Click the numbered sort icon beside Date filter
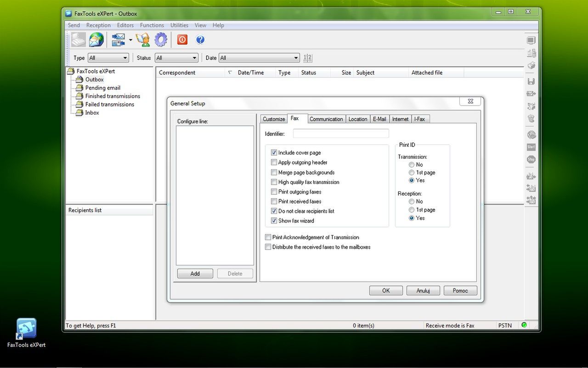 [x=308, y=58]
